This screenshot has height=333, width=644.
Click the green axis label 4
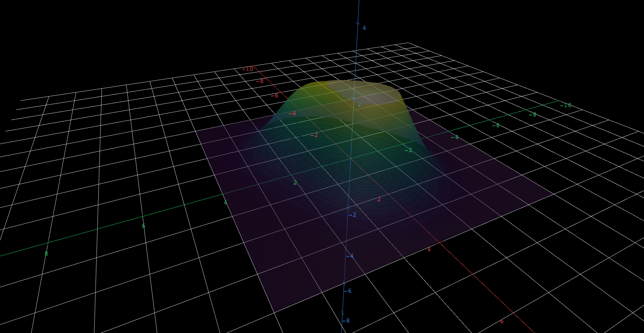tap(225, 202)
